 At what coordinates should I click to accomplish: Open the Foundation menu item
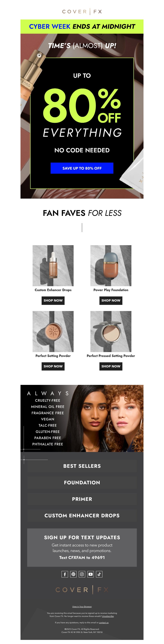click(82, 483)
